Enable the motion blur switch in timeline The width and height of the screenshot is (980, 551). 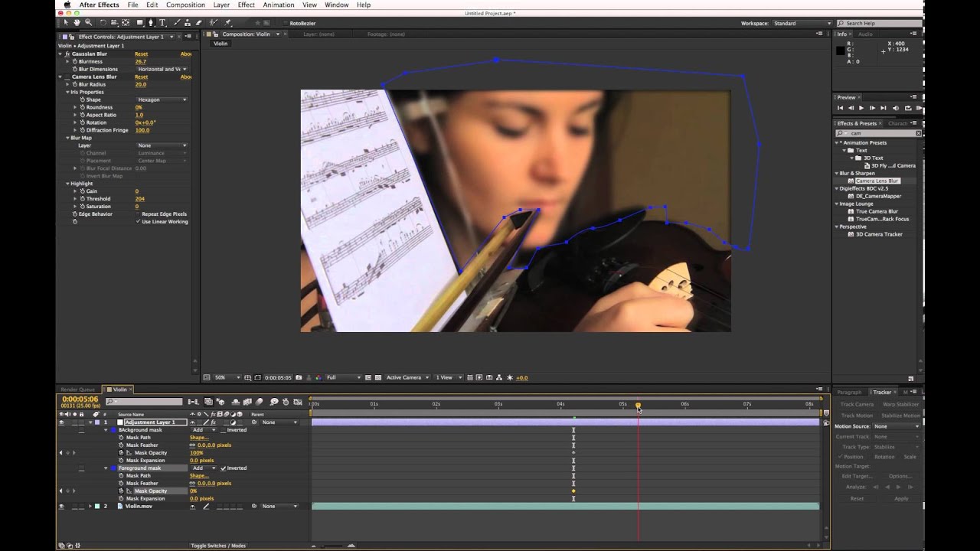(259, 402)
